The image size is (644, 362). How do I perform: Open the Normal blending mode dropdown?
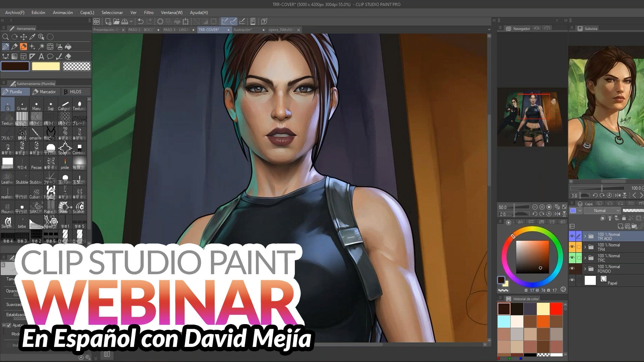coord(602,210)
